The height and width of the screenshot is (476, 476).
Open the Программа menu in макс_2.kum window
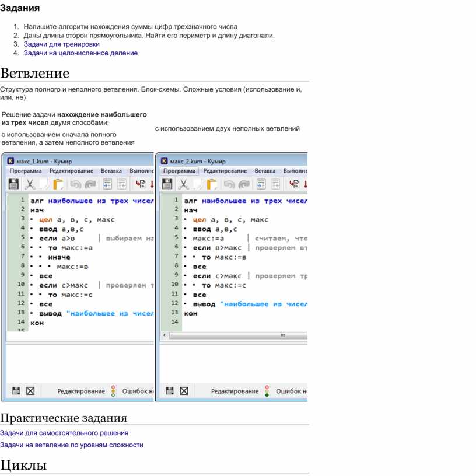(179, 171)
